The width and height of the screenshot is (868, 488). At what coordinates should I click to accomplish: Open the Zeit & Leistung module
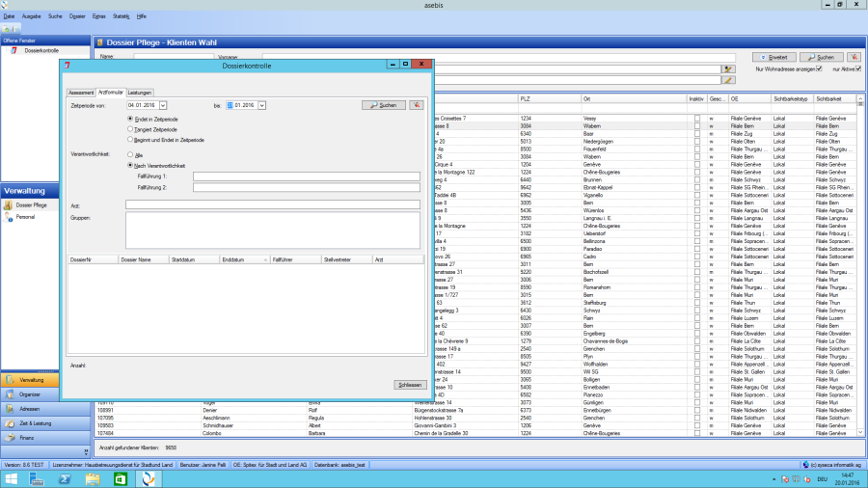pyautogui.click(x=35, y=423)
